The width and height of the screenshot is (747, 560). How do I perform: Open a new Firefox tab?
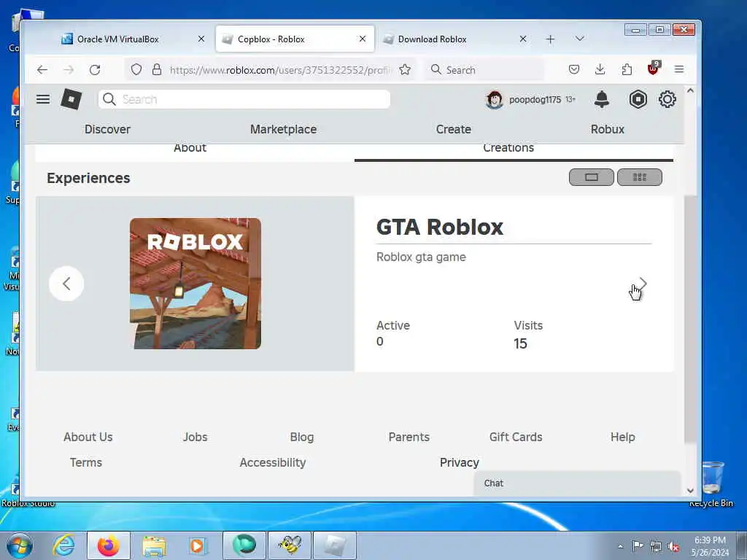550,39
